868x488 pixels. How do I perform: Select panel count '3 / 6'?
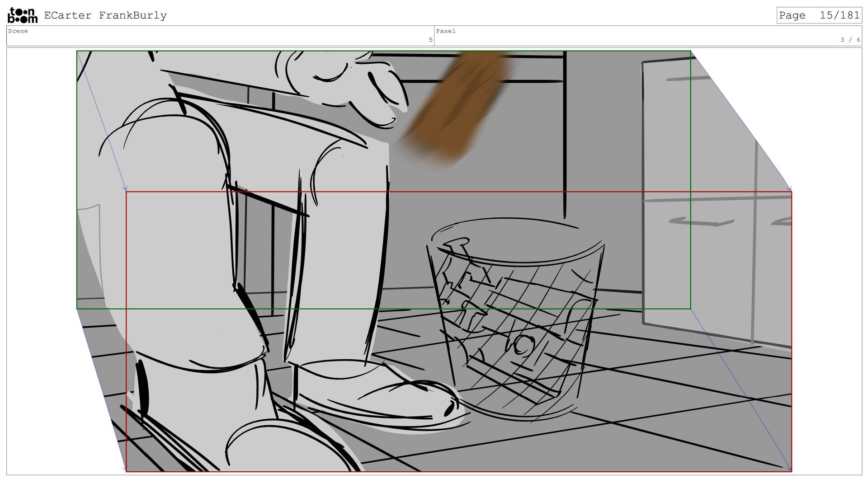point(850,40)
